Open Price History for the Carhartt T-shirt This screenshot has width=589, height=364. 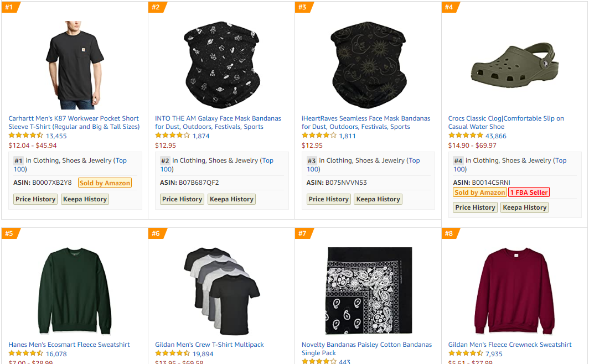[35, 199]
